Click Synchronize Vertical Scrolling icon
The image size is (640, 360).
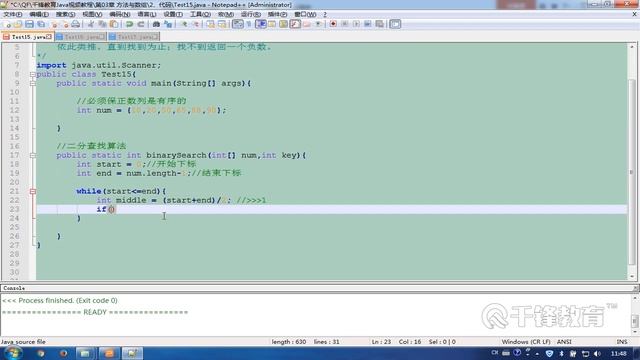pyautogui.click(x=210, y=24)
